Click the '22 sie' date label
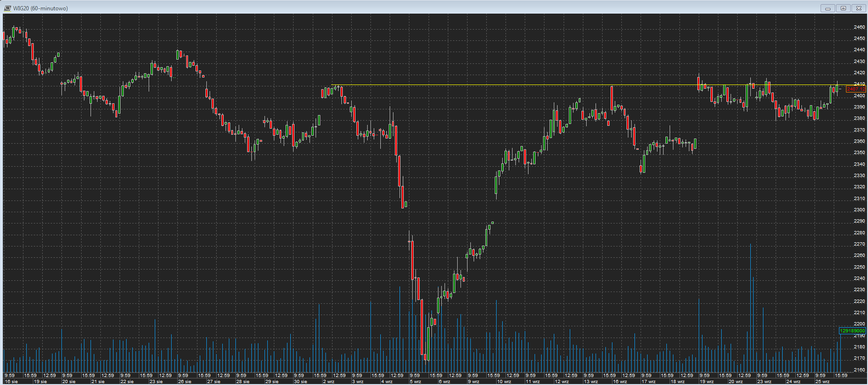This screenshot has width=868, height=385. pyautogui.click(x=127, y=382)
